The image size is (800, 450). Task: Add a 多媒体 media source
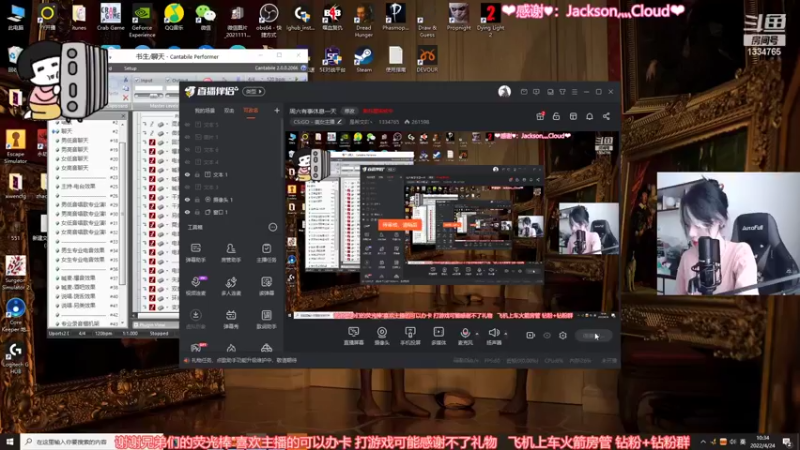(438, 336)
